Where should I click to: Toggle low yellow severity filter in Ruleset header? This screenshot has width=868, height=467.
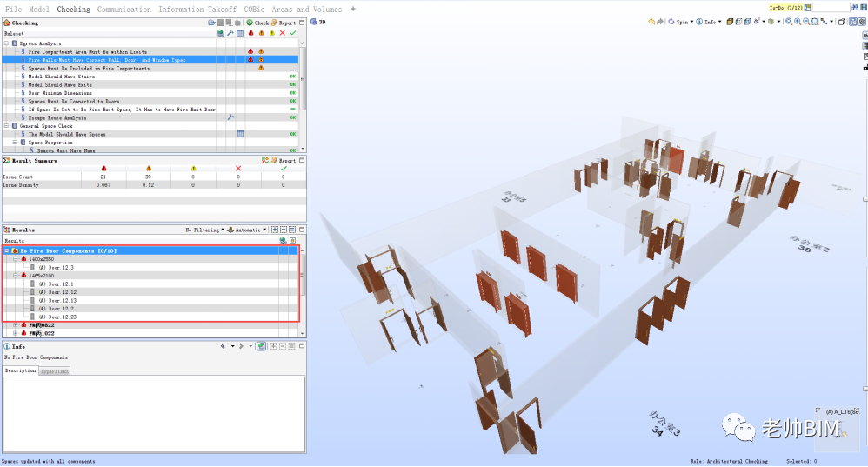tap(272, 33)
